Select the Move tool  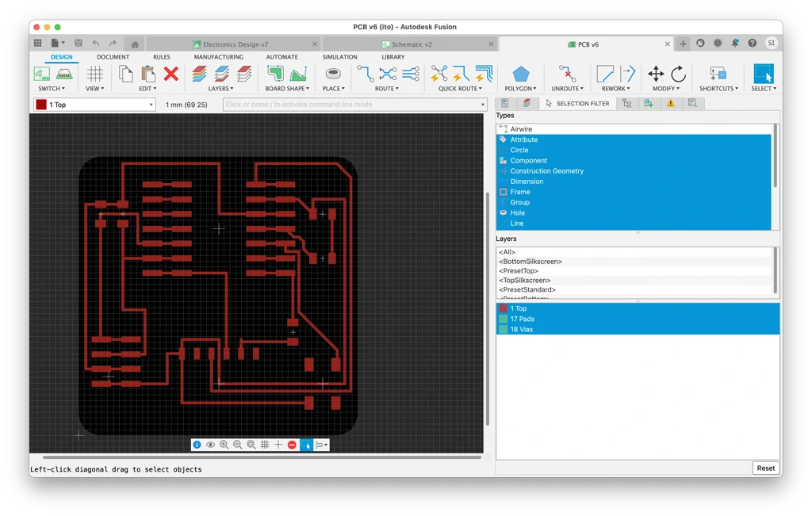(x=656, y=74)
